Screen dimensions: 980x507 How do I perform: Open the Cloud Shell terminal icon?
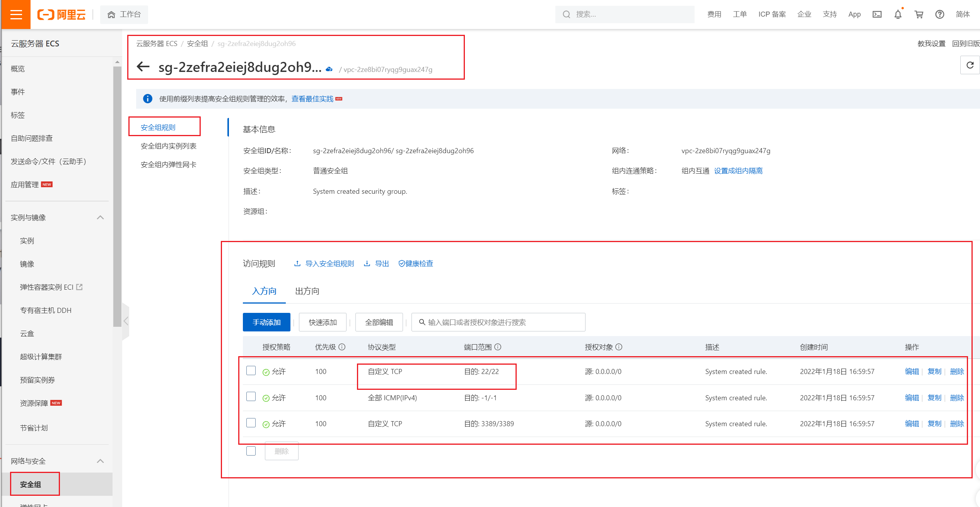coord(877,14)
